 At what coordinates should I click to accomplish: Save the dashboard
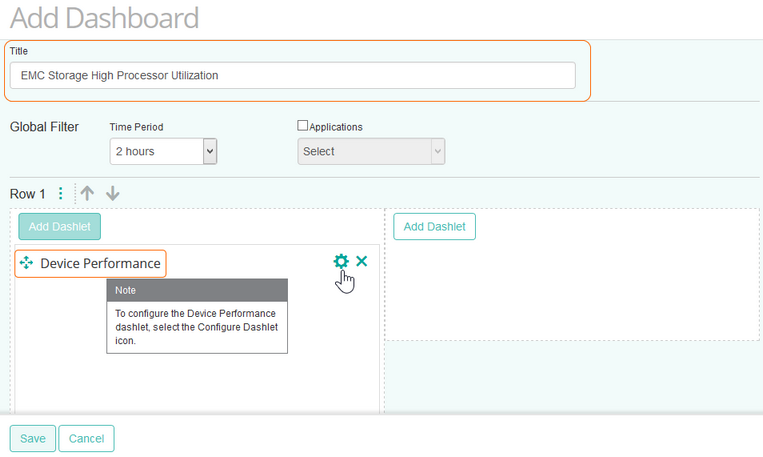tap(33, 438)
